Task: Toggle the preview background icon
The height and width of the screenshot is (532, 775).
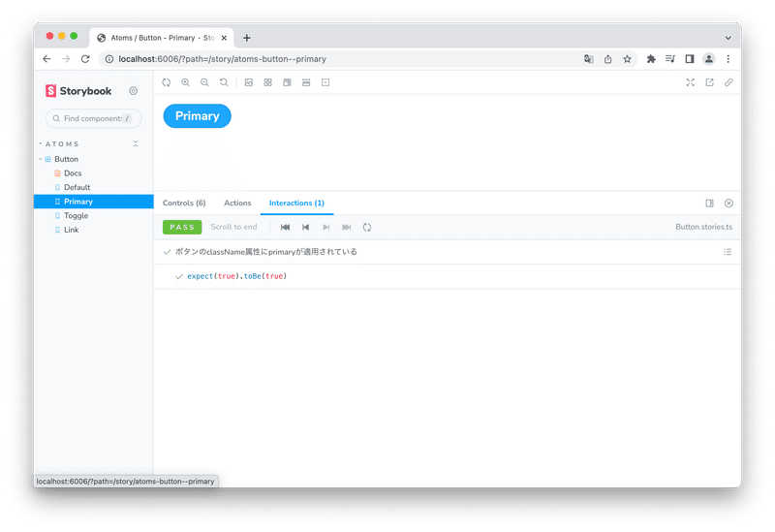Action: coord(249,82)
